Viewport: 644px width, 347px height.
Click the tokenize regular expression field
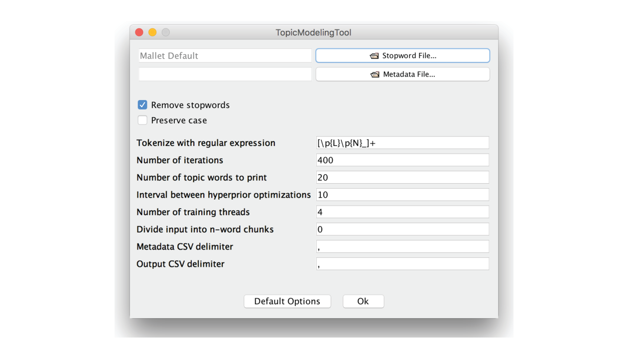click(x=402, y=143)
